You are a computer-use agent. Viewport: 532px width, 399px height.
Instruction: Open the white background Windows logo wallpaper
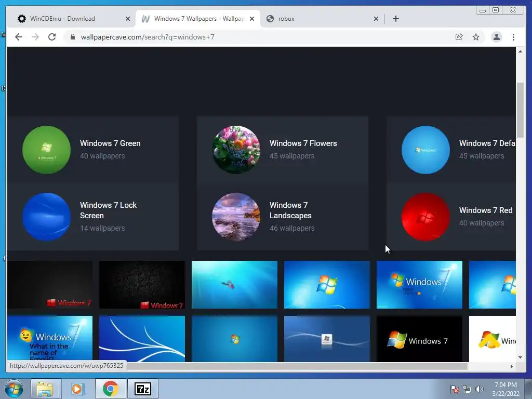click(x=493, y=339)
